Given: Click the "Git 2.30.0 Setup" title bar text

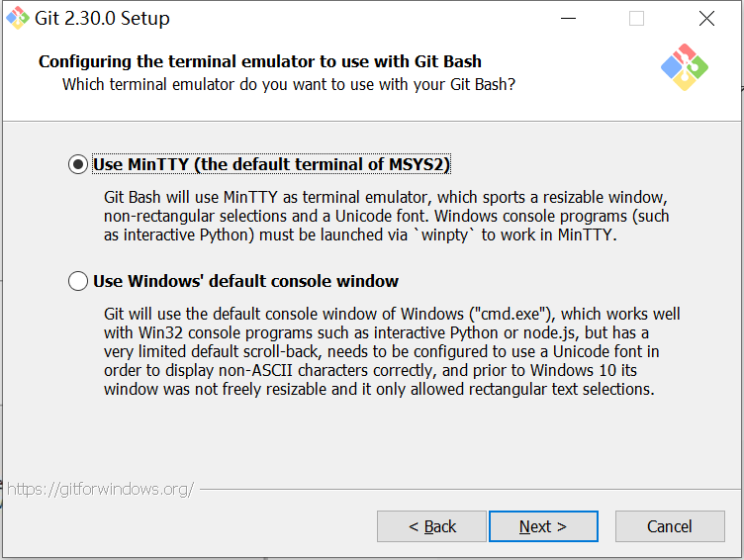Looking at the screenshot, I should point(103,19).
